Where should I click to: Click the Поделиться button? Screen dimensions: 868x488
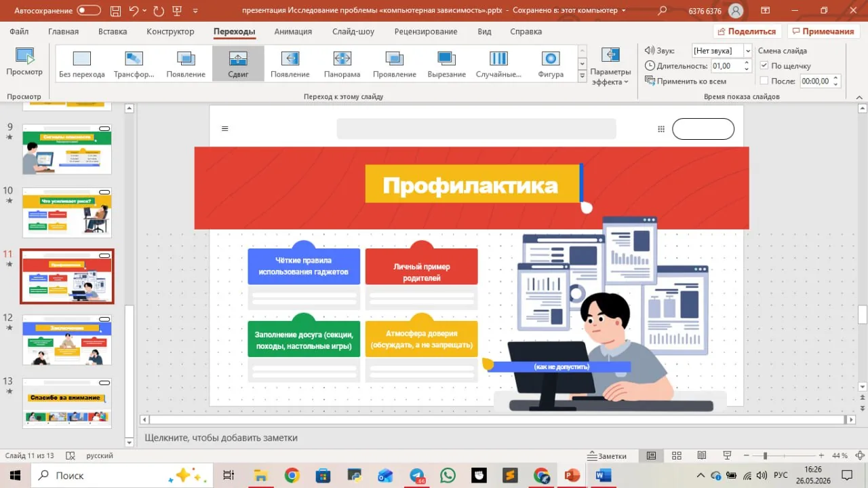[x=747, y=31]
